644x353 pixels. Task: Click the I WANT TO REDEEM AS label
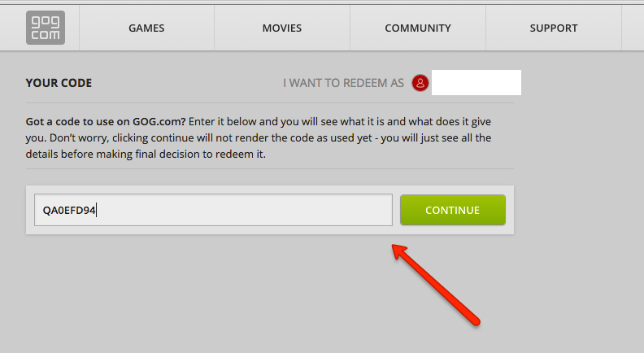click(343, 83)
